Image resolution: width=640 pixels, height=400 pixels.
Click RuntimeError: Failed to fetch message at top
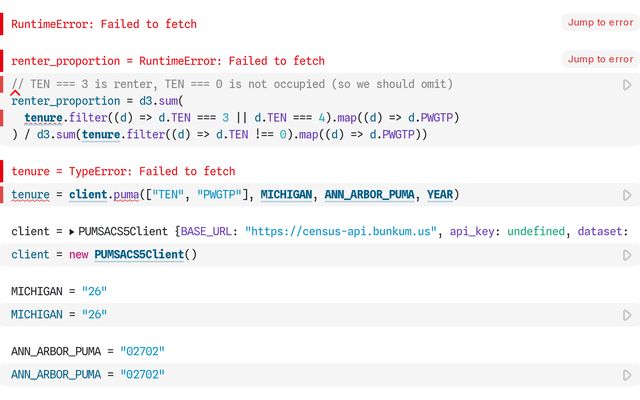click(104, 24)
